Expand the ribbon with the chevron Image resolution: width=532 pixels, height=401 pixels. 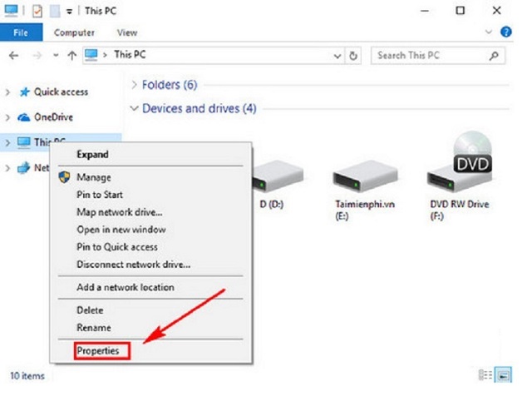(489, 32)
